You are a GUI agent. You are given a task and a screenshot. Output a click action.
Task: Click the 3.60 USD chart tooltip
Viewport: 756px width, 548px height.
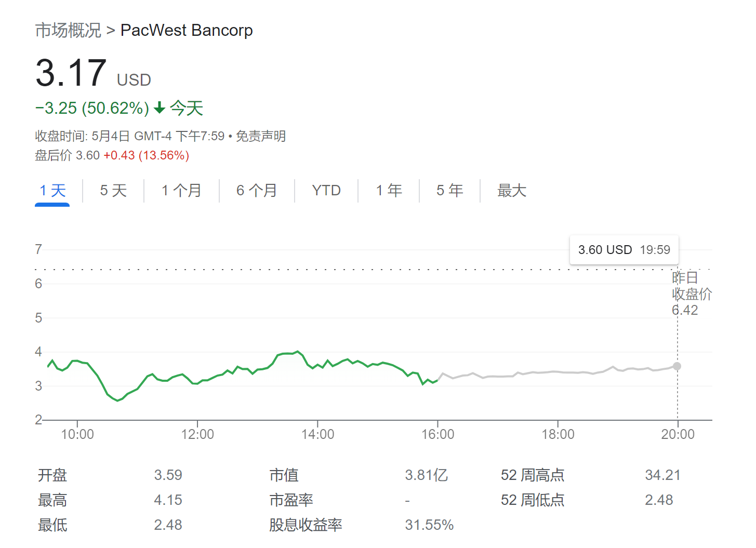click(x=624, y=250)
